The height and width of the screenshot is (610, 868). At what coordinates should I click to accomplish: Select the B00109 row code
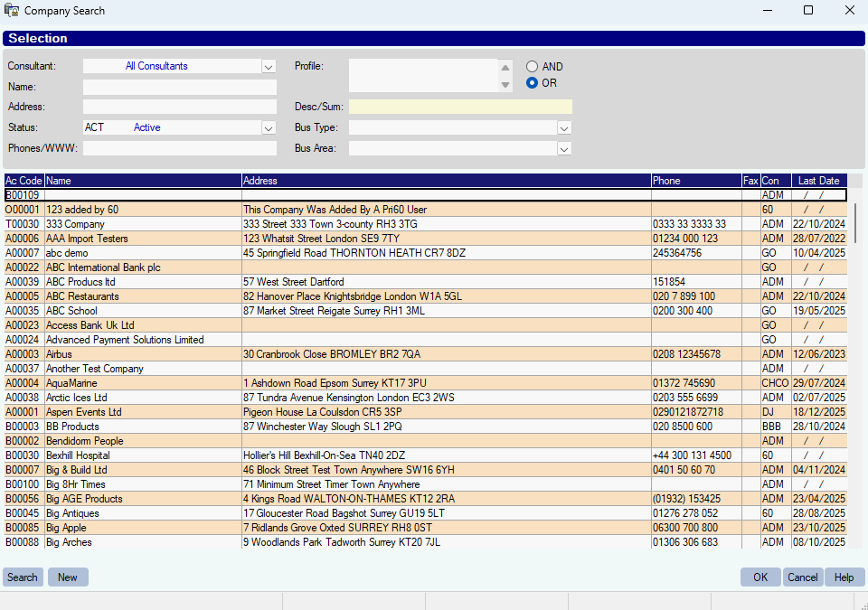pos(23,195)
